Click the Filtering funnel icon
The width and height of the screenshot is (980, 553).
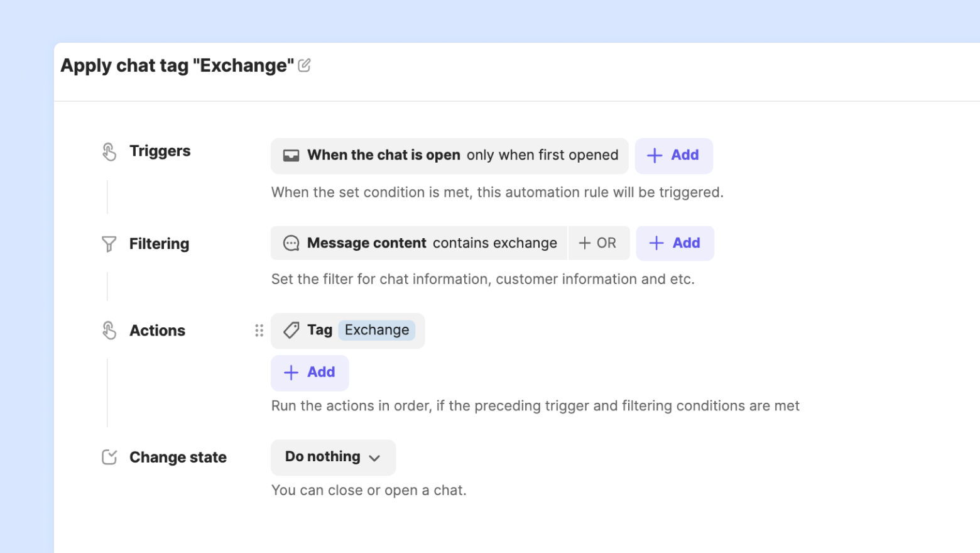[x=109, y=244]
